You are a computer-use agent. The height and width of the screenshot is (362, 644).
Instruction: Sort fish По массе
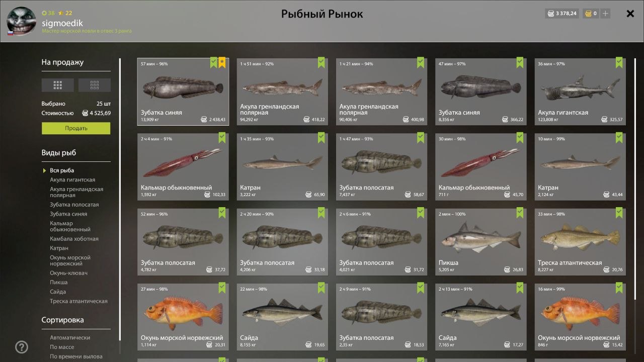click(x=62, y=347)
